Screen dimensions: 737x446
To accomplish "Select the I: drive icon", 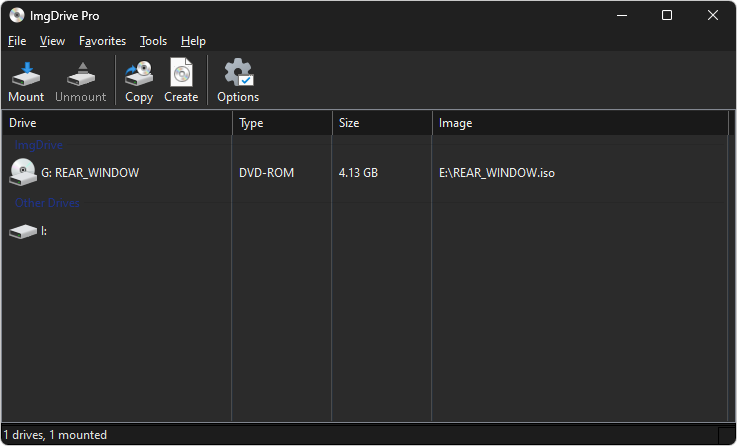I will (x=23, y=231).
